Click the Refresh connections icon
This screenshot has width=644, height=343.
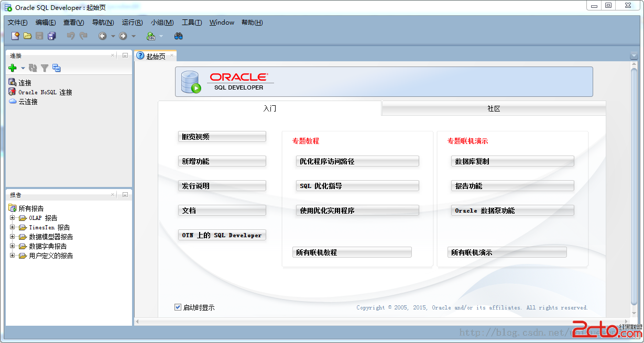click(33, 68)
